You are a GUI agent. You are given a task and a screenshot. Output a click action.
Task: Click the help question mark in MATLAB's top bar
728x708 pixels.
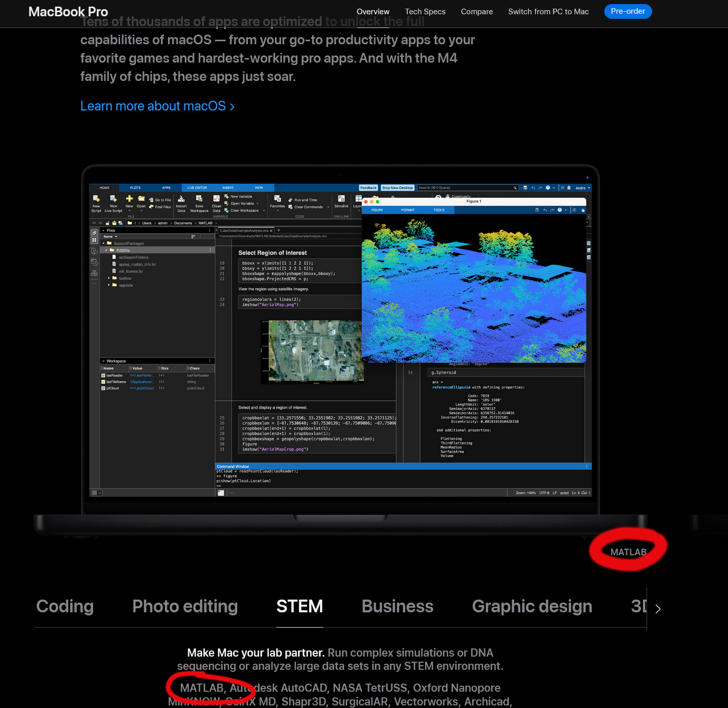pos(548,188)
